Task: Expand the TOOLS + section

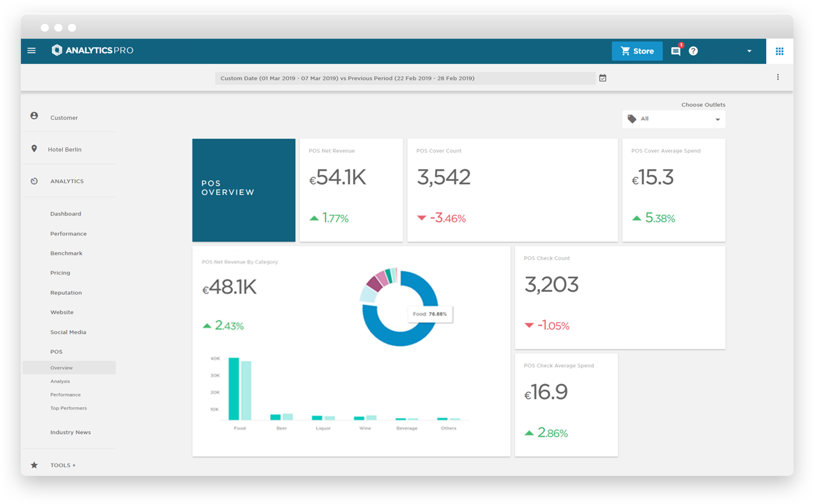Action: (x=63, y=465)
